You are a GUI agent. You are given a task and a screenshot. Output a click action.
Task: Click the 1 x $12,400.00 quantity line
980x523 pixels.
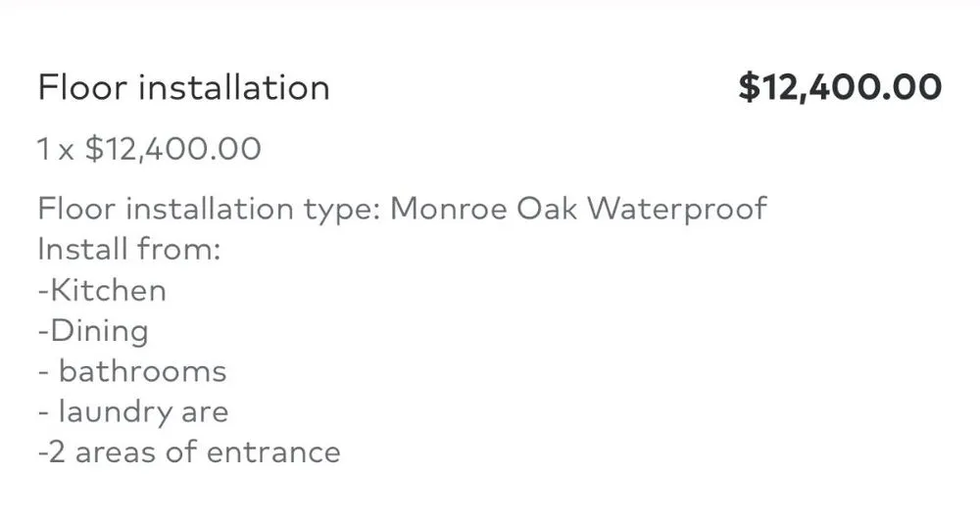tap(149, 149)
